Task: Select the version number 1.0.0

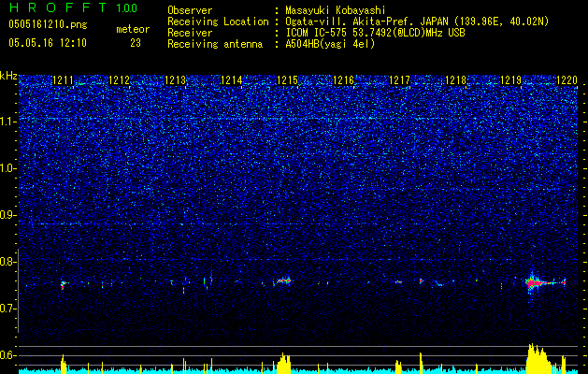Action: click(x=127, y=7)
